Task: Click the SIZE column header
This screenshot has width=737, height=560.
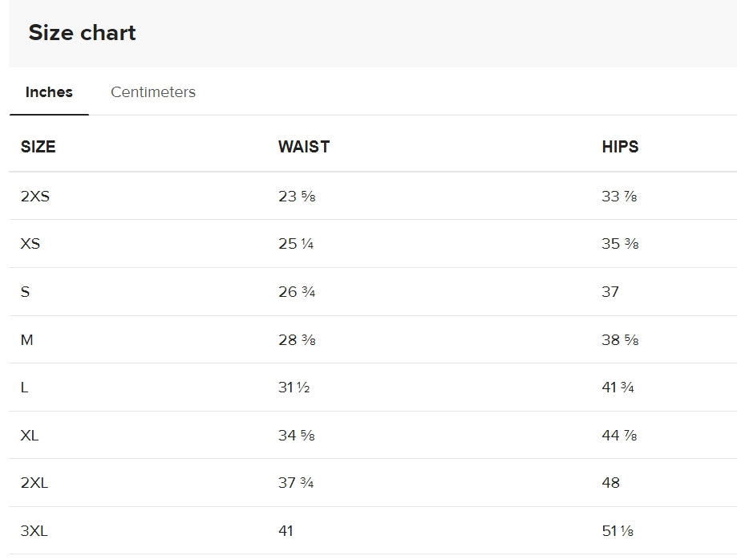Action: 38,147
